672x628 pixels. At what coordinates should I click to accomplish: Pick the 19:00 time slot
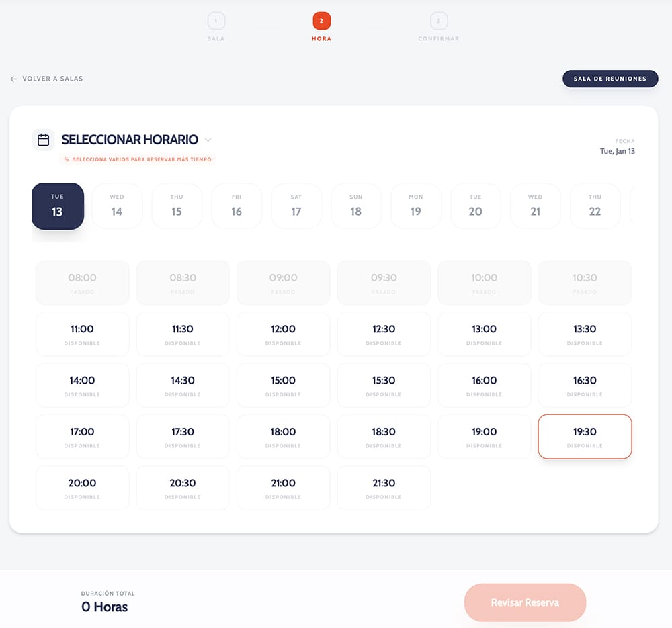(x=485, y=437)
